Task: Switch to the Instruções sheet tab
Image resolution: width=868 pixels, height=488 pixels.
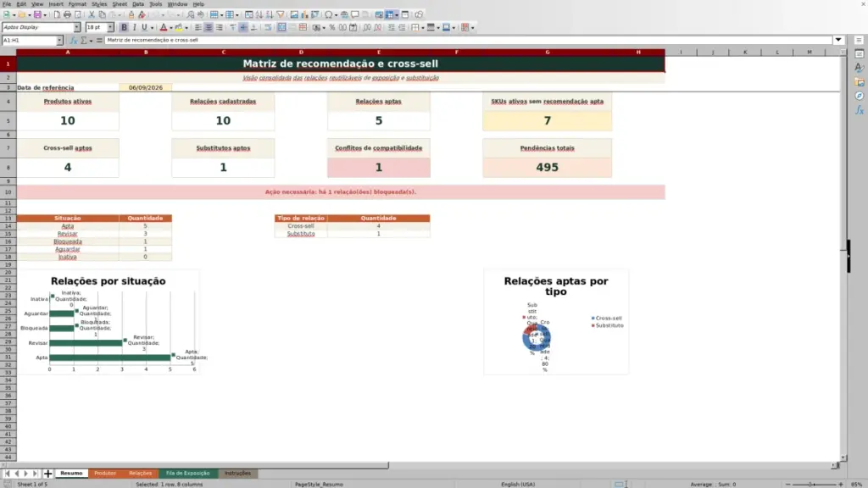Action: pos(237,474)
